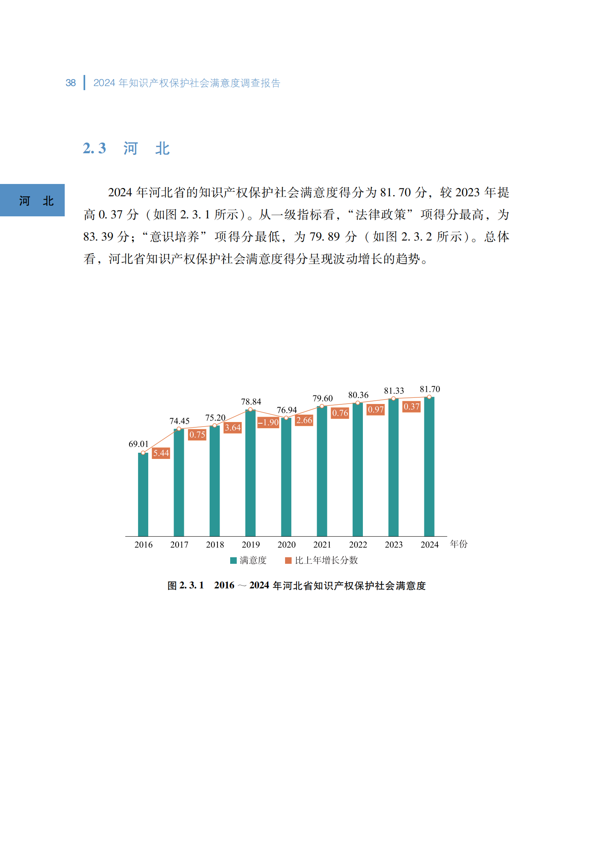Click the 2024 teal bar
Screen dimensions: 616x858
tap(429, 466)
